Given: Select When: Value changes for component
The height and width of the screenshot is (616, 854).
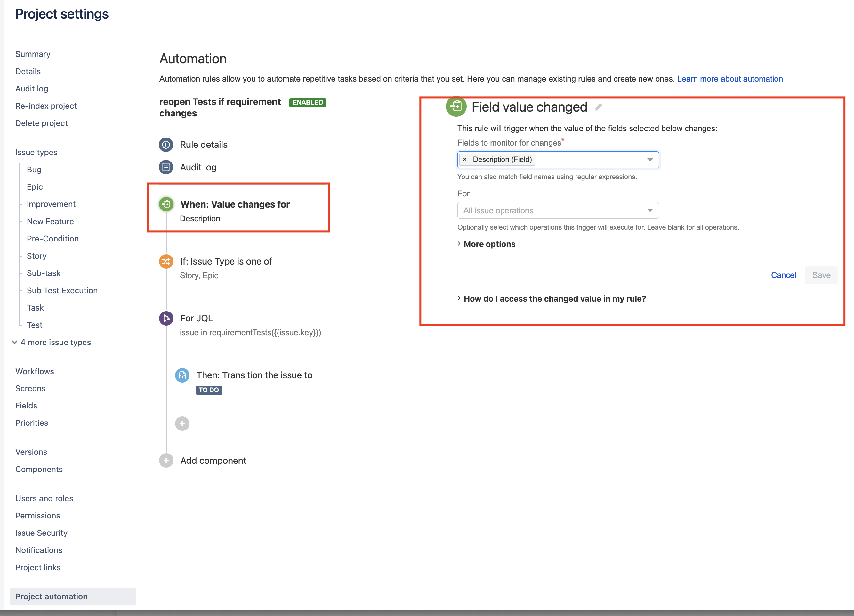Looking at the screenshot, I should coord(235,204).
